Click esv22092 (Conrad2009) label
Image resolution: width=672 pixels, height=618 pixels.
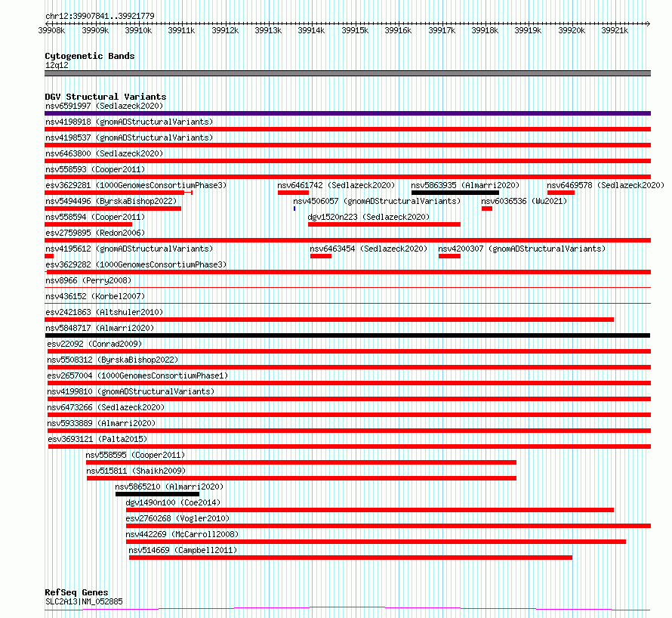[x=94, y=344]
